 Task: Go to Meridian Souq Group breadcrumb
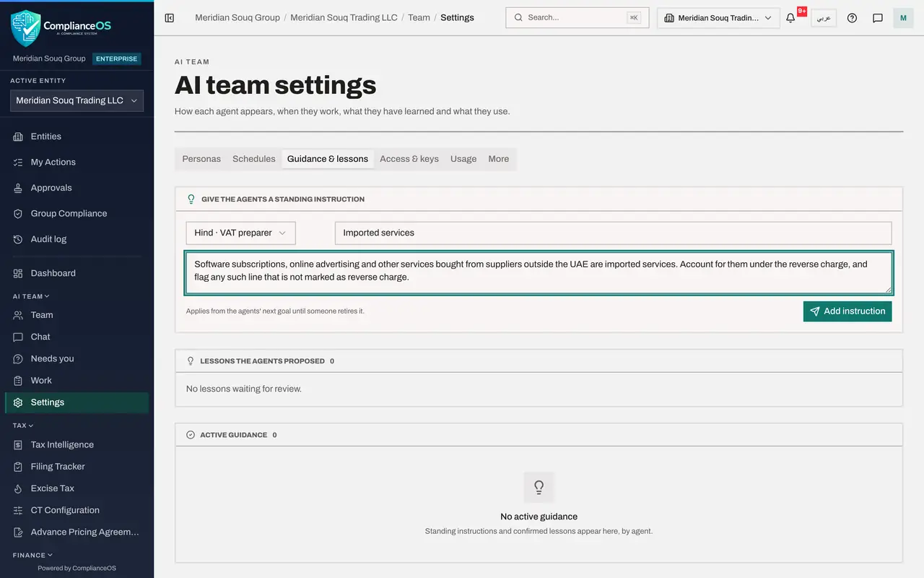pos(237,17)
